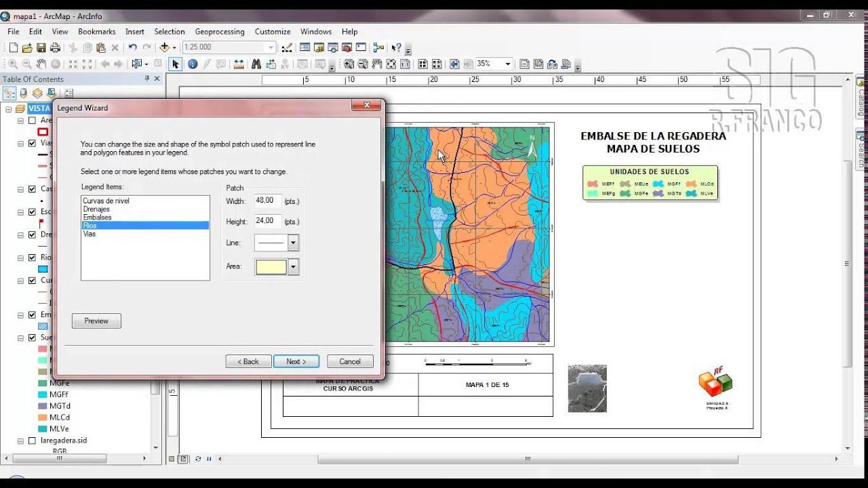Toggle the Rio layer checkbox
Viewport: 868px width, 488px height.
click(x=32, y=258)
